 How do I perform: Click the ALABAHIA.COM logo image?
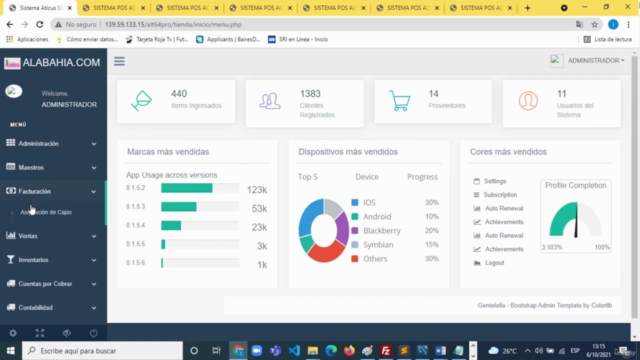point(12,63)
